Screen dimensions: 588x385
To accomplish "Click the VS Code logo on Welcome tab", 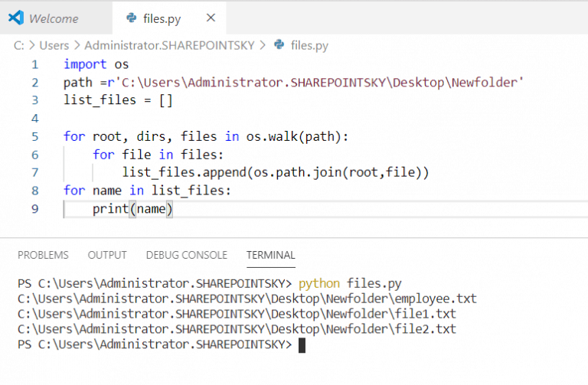I will 16,18.
